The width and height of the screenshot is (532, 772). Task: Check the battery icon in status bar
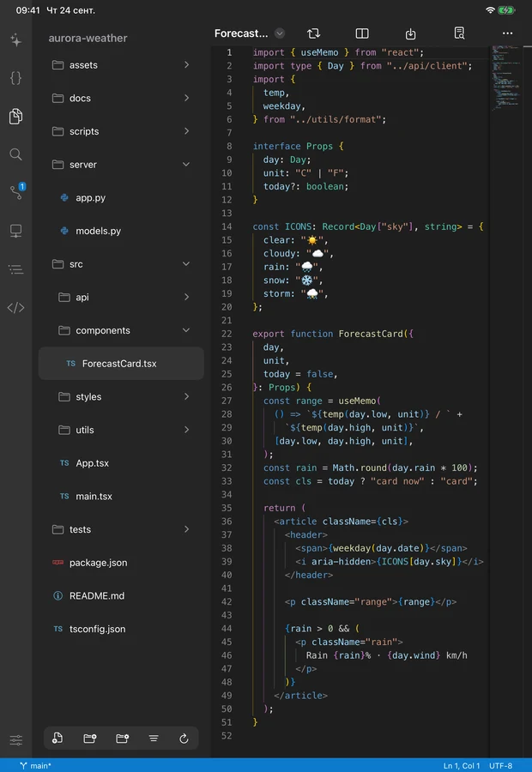(506, 9)
